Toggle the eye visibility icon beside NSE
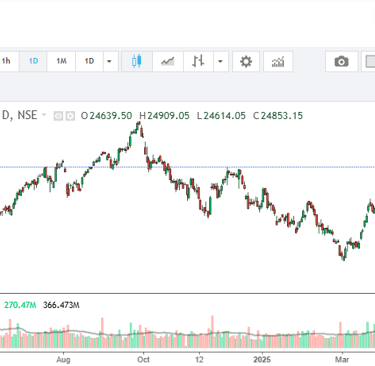375x366 pixels. click(58, 116)
